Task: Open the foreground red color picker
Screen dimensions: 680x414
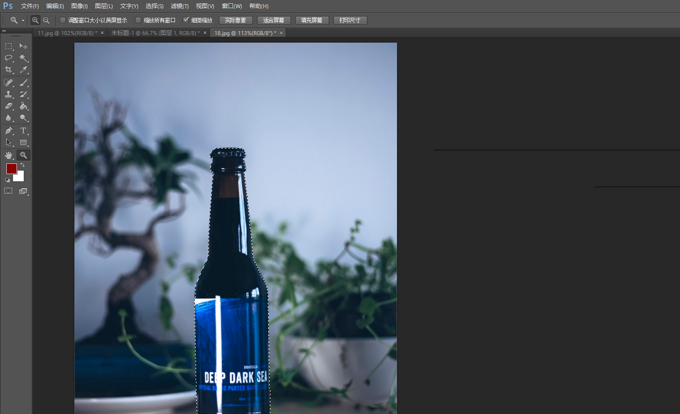Action: (10, 168)
